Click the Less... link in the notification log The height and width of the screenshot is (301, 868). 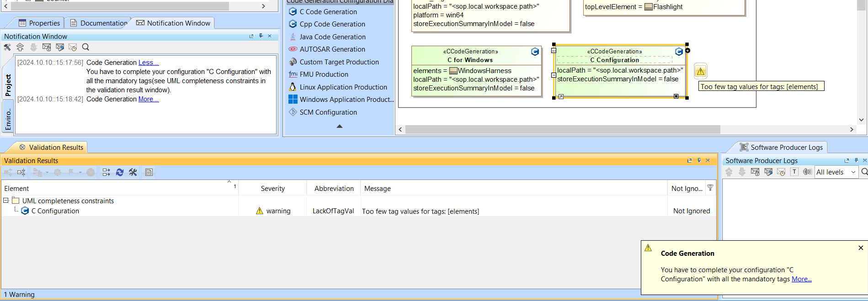(149, 63)
